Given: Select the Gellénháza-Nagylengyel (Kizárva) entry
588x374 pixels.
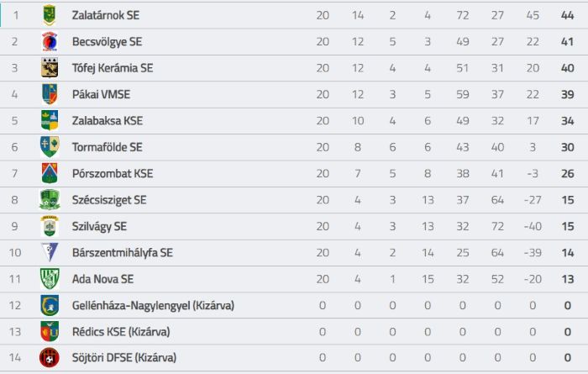Looking at the screenshot, I should [x=154, y=305].
